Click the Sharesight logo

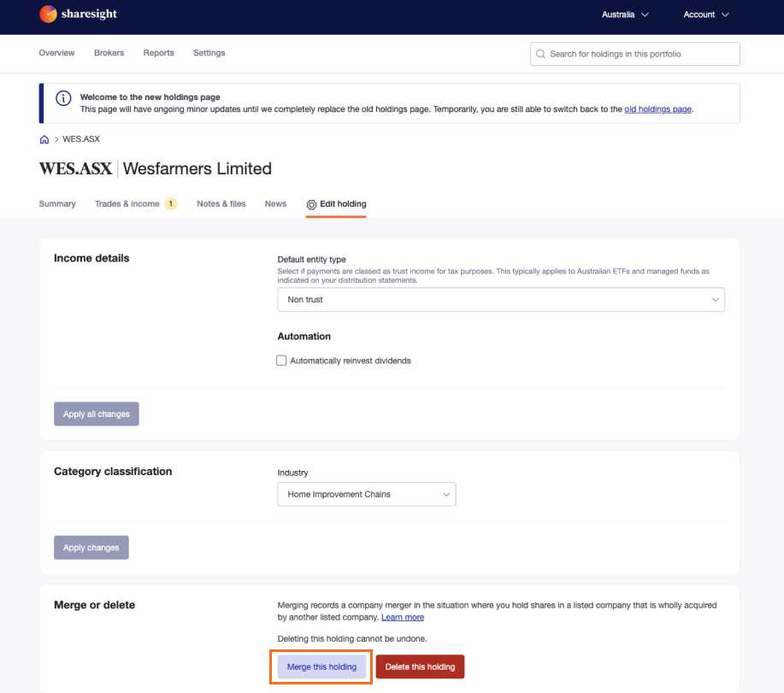click(78, 14)
